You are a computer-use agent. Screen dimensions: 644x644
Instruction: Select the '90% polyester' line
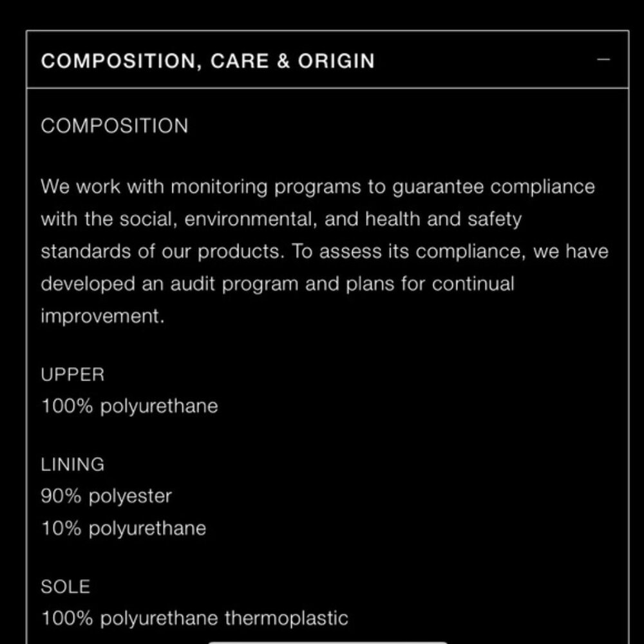point(106,496)
